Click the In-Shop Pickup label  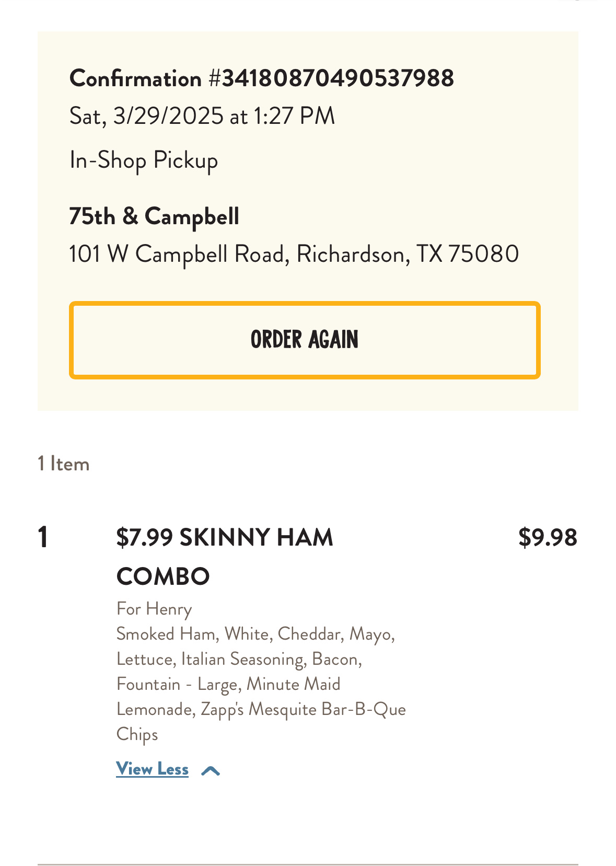pos(144,160)
